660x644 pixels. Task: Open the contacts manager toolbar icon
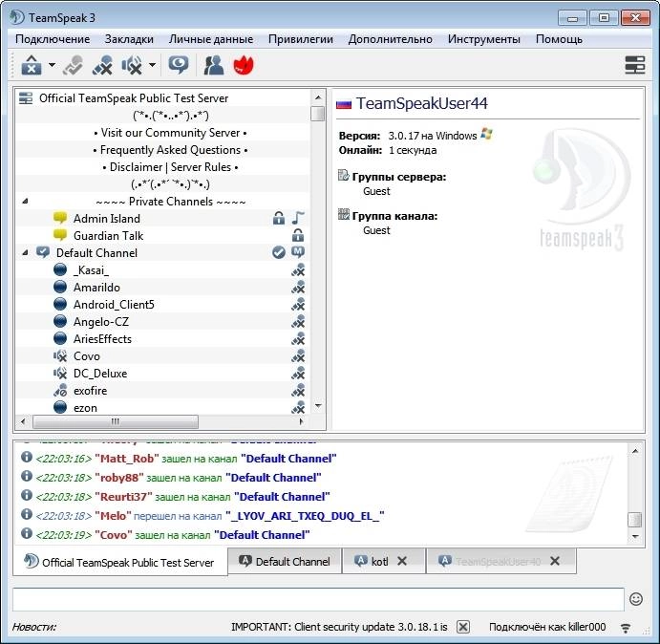pyautogui.click(x=214, y=65)
